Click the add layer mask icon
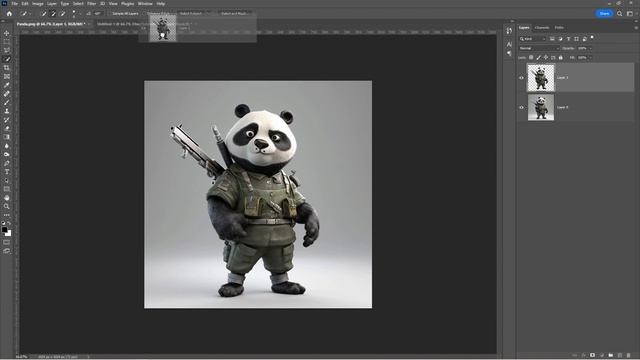The height and width of the screenshot is (360, 640). (592, 356)
